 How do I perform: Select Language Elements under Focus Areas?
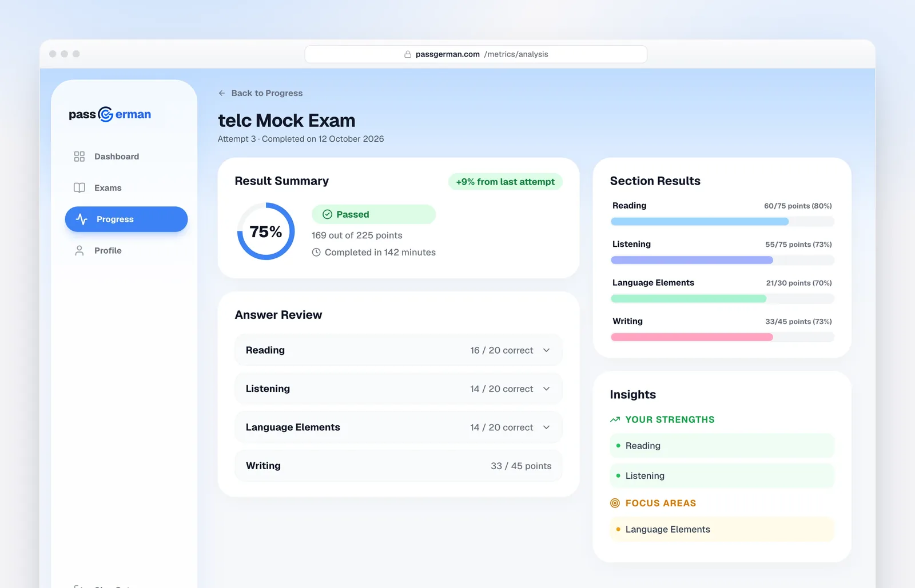(722, 529)
